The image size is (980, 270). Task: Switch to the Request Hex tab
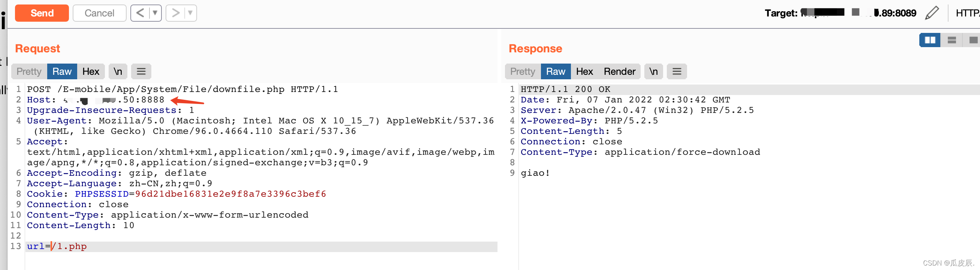pyautogui.click(x=91, y=71)
